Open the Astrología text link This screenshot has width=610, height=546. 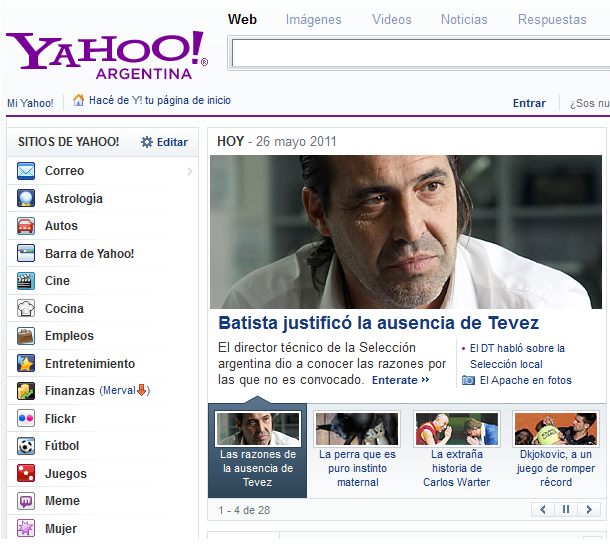[74, 199]
